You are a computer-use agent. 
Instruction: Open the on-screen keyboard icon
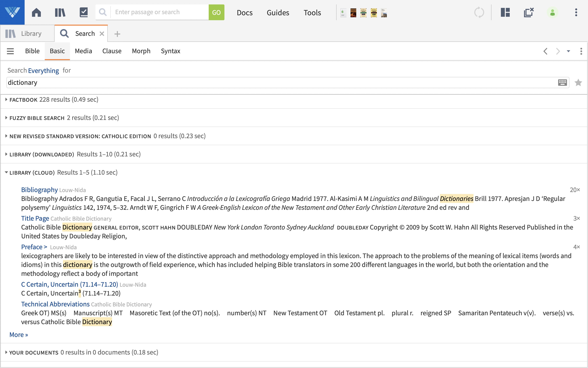562,83
